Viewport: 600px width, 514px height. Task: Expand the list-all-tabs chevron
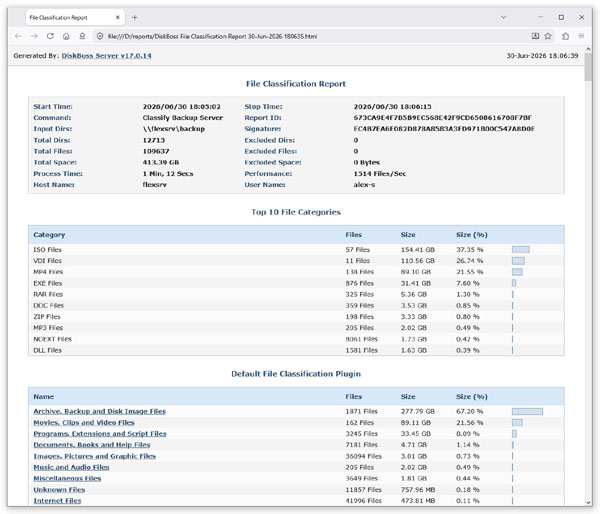point(504,17)
